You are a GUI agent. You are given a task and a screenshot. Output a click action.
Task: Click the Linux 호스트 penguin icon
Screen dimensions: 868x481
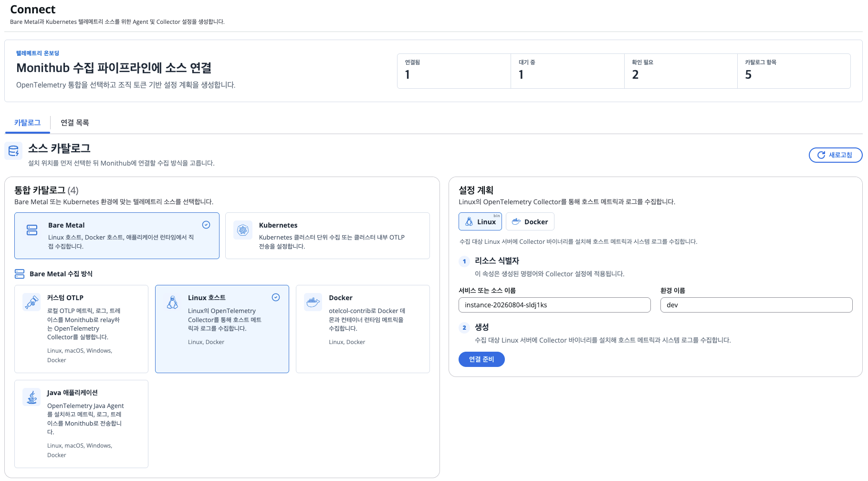pyautogui.click(x=172, y=302)
